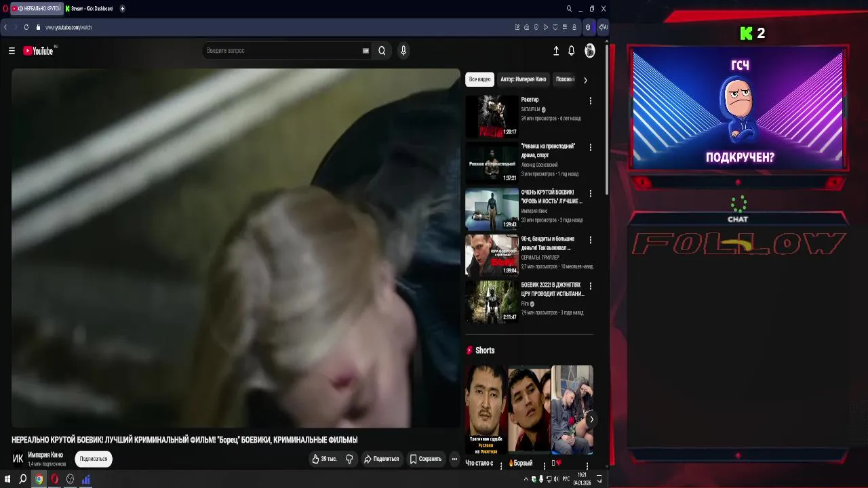Share the video via "Поделиться"
Screen dimensions: 868x488
[x=382, y=459]
